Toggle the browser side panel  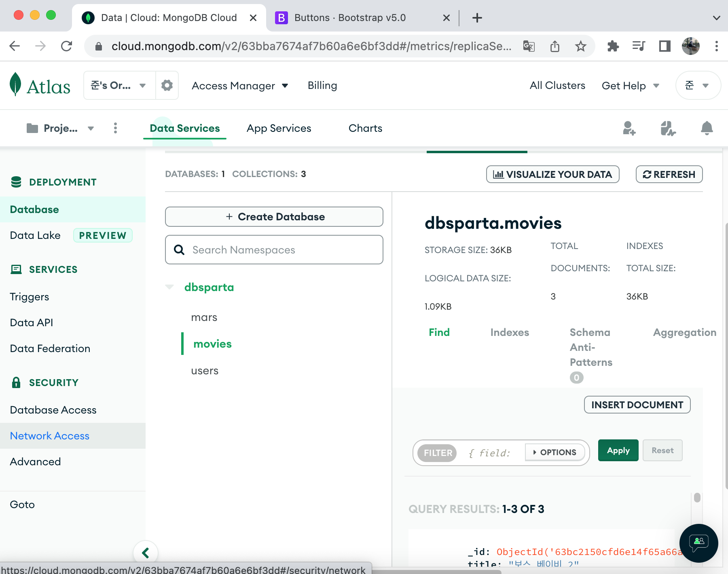point(665,46)
